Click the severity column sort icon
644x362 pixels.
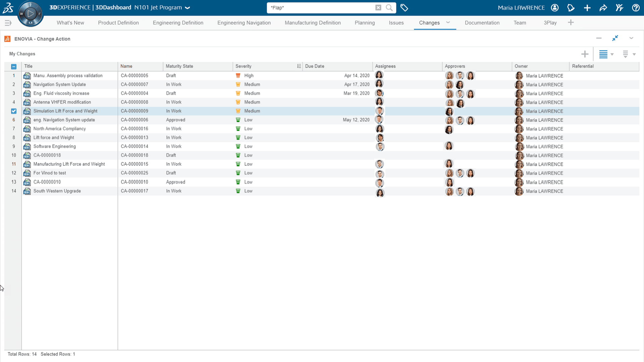coord(299,66)
